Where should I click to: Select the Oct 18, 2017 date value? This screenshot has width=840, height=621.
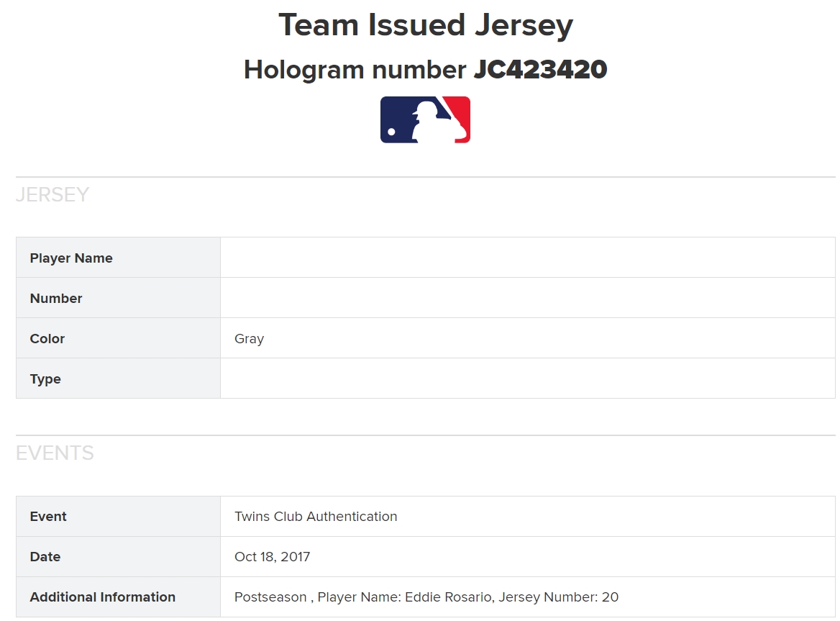[x=272, y=557]
